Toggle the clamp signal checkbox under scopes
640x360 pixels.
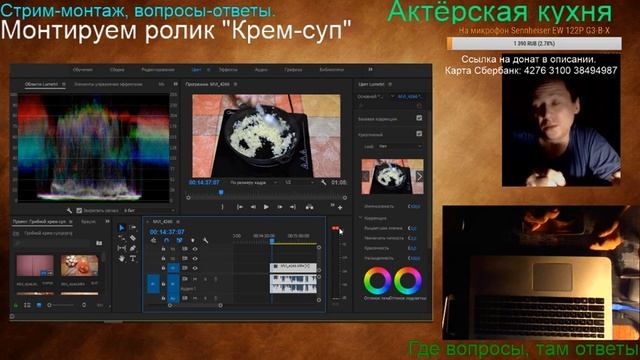point(79,211)
